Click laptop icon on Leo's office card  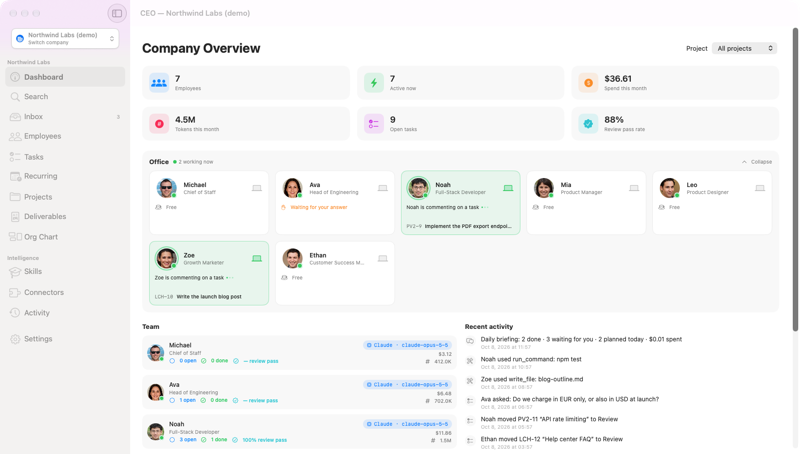click(x=760, y=188)
